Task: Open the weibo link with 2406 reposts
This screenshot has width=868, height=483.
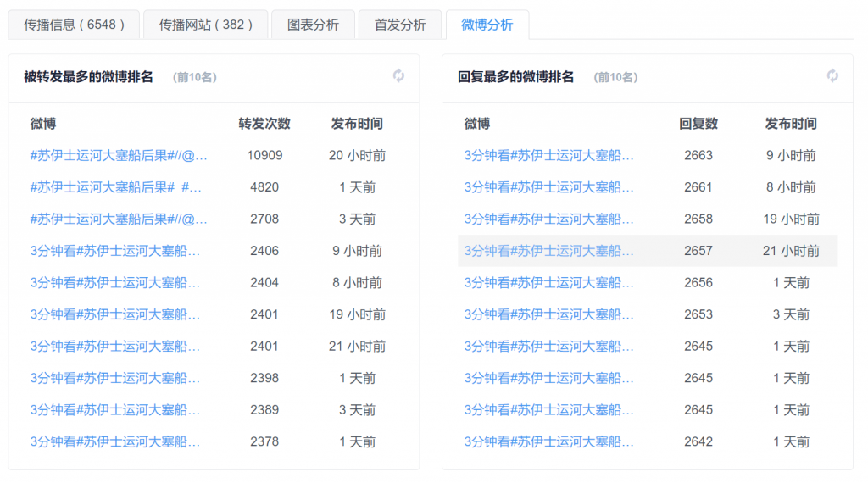Action: (x=115, y=251)
